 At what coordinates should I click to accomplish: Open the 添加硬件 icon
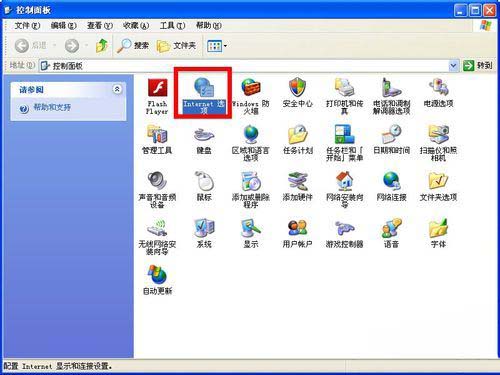point(297,182)
